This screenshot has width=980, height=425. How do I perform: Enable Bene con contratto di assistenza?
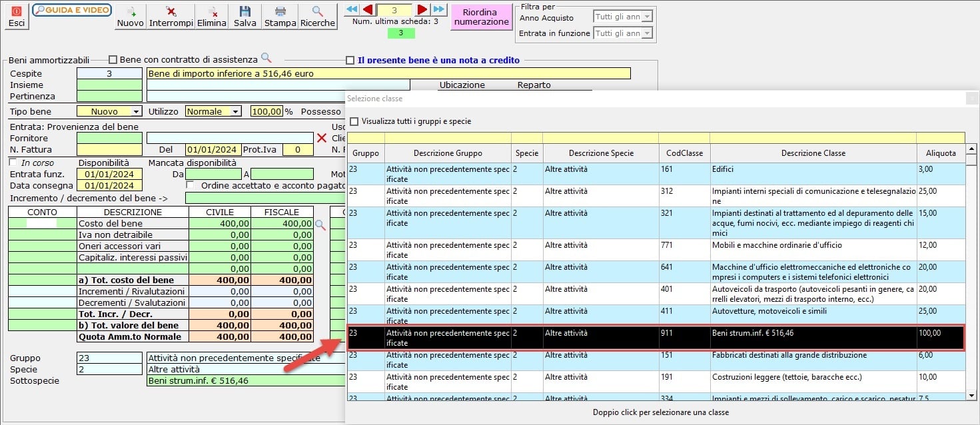pos(113,60)
